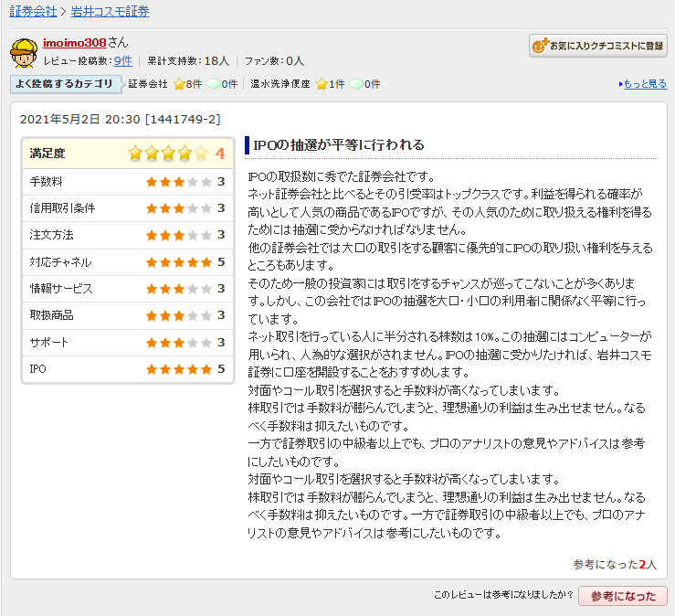Expand categories with もっと見る
The height and width of the screenshot is (616, 675).
[x=645, y=84]
